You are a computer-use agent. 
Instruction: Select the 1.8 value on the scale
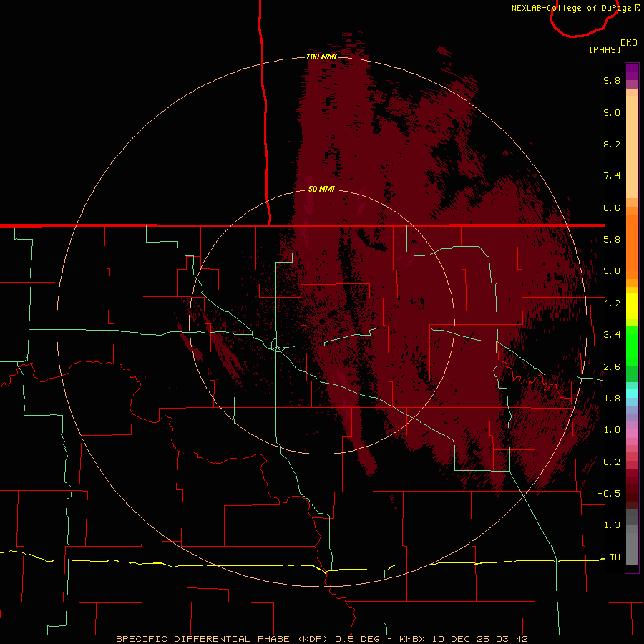(612, 399)
